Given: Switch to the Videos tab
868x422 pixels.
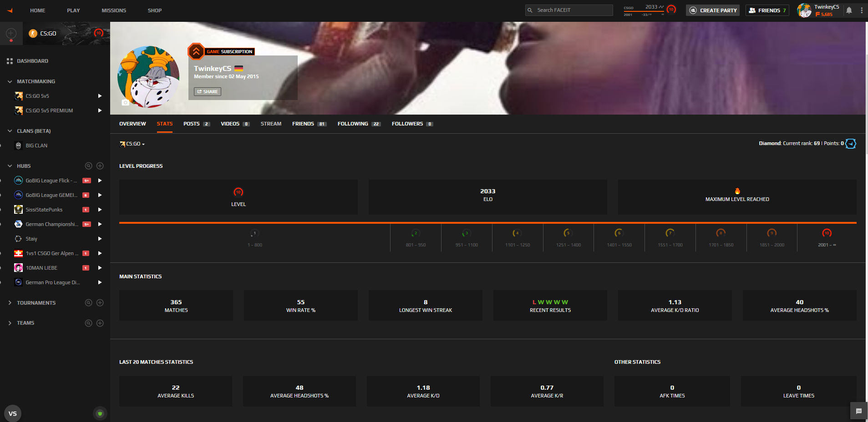Looking at the screenshot, I should 235,124.
